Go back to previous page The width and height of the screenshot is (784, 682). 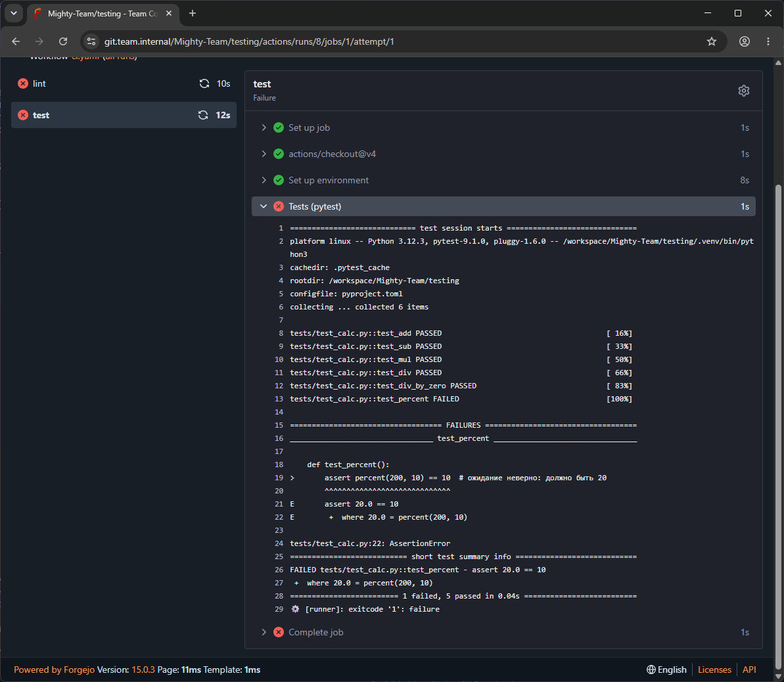pyautogui.click(x=16, y=41)
